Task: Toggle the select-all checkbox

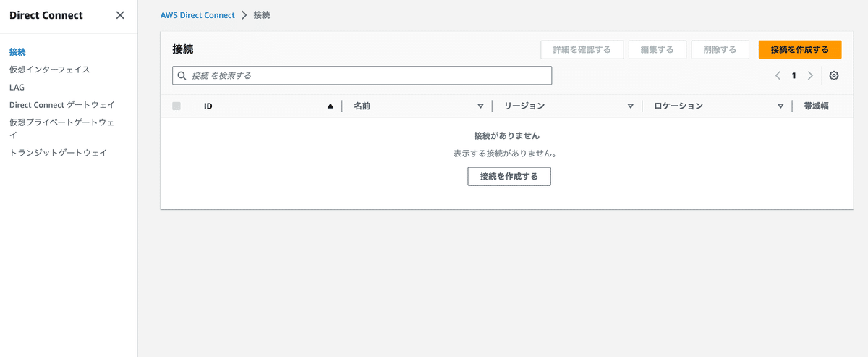Action: click(176, 106)
